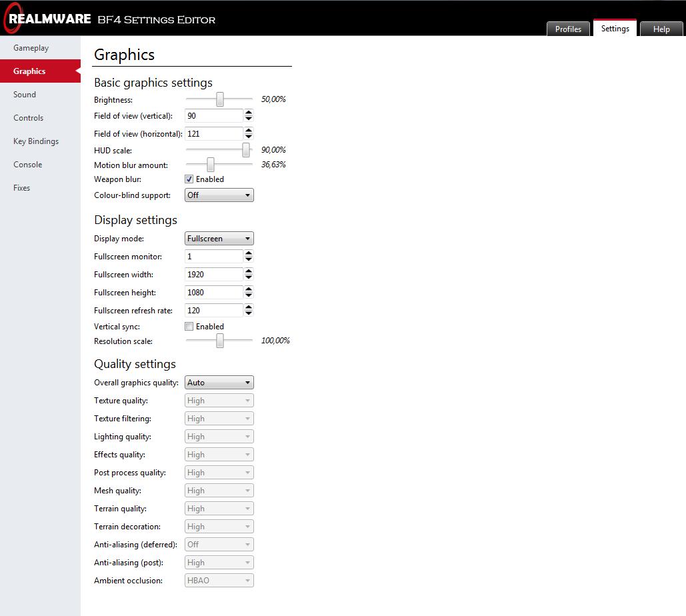Image resolution: width=686 pixels, height=616 pixels.
Task: Select the Settings tab
Action: pyautogui.click(x=615, y=28)
